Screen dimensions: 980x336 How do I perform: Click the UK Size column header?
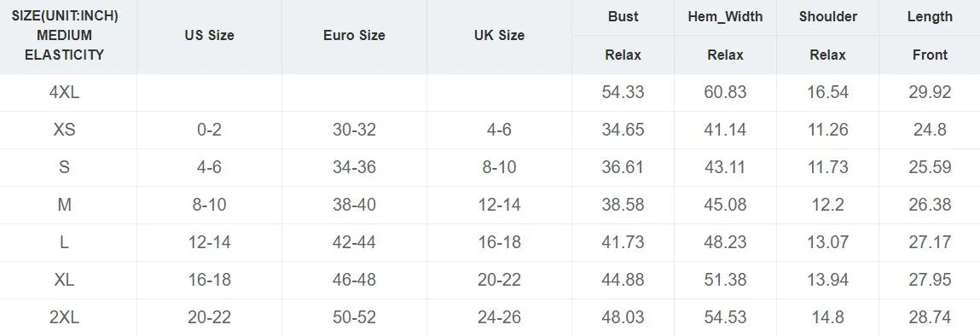pos(499,36)
